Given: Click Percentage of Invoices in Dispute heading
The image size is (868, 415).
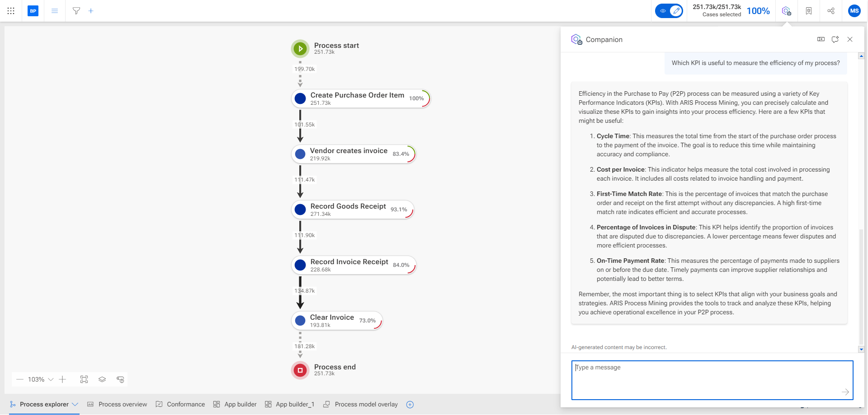Looking at the screenshot, I should (x=646, y=227).
